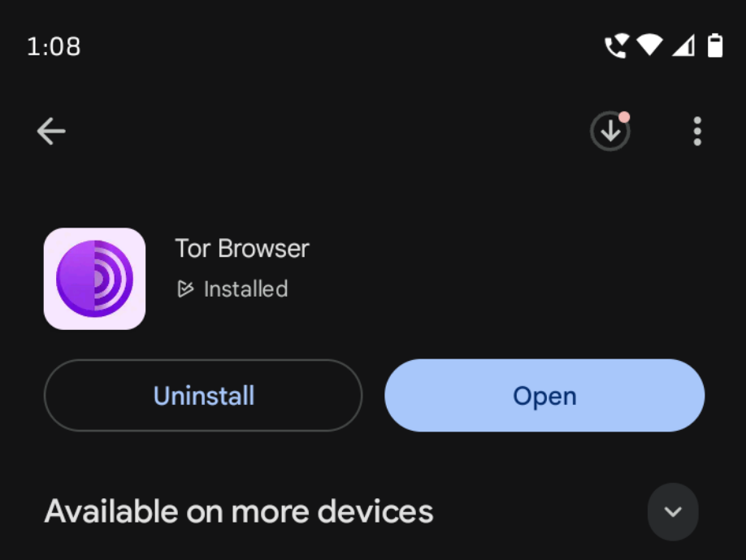Screen dimensions: 746x560
Task: Open the Tor Browser app
Action: tap(544, 395)
